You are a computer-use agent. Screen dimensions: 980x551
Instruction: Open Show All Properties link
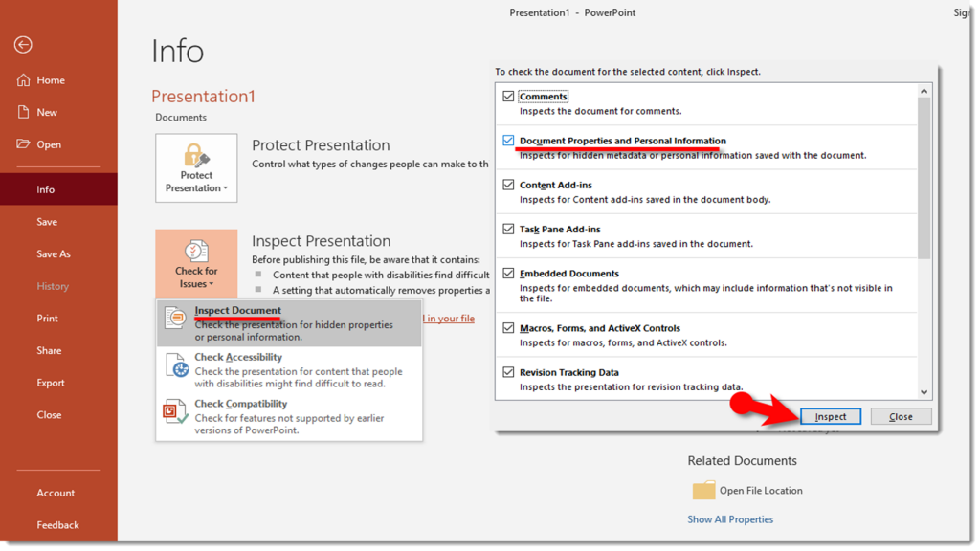click(730, 518)
